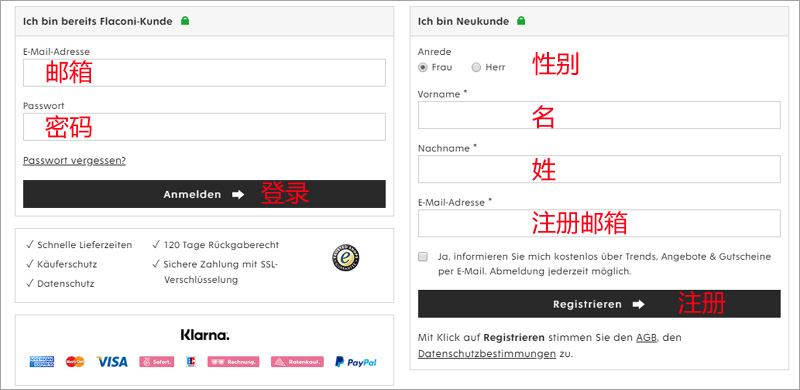Click green lock beside Neukunde heading
Screen dimensions: 800x390
[520, 21]
